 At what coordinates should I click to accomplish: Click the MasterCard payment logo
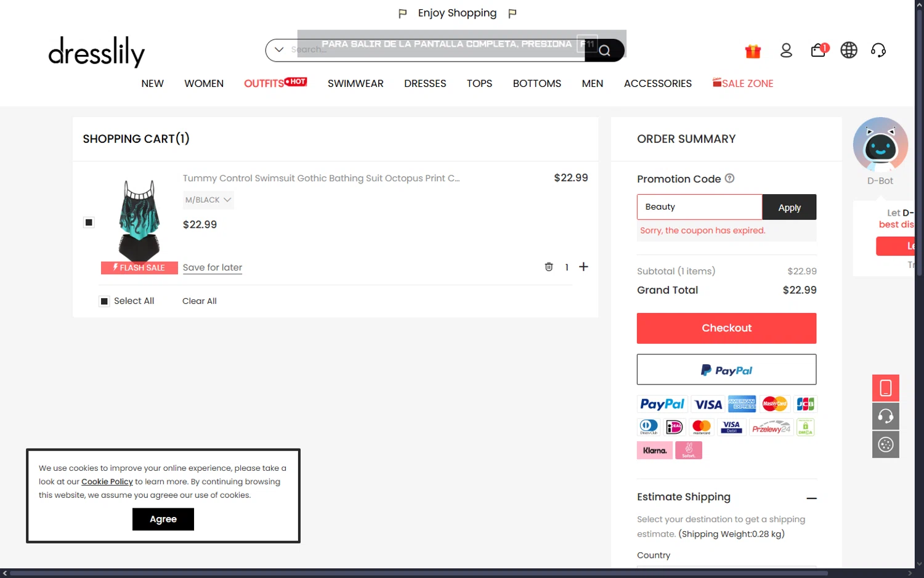(774, 404)
